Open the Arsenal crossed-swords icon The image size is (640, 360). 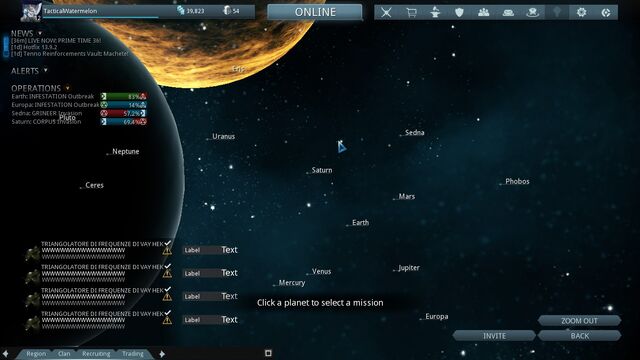pyautogui.click(x=386, y=12)
